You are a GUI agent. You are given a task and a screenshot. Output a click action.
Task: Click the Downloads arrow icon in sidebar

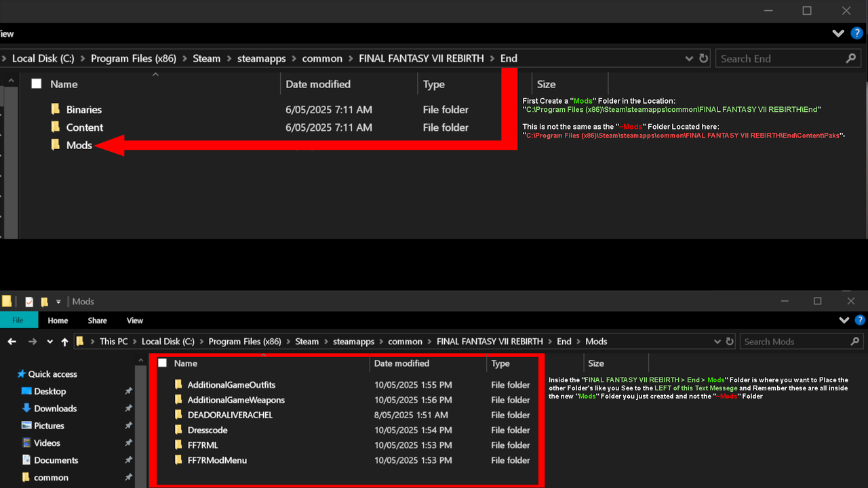point(26,408)
